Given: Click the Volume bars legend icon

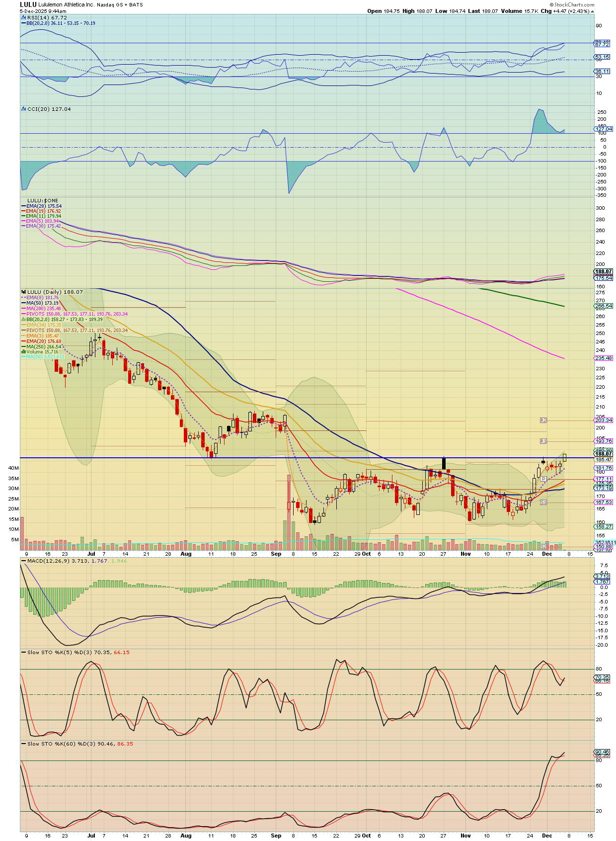Looking at the screenshot, I should pyautogui.click(x=23, y=352).
